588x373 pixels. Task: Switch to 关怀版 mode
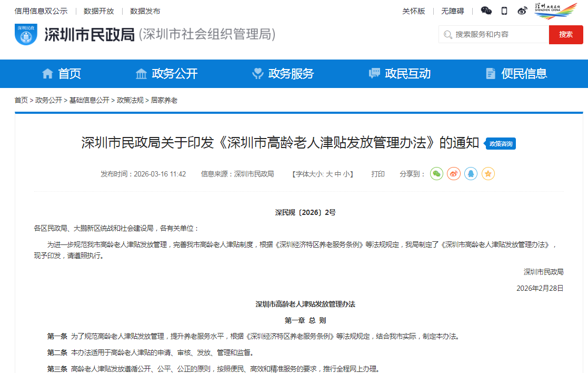click(x=414, y=11)
